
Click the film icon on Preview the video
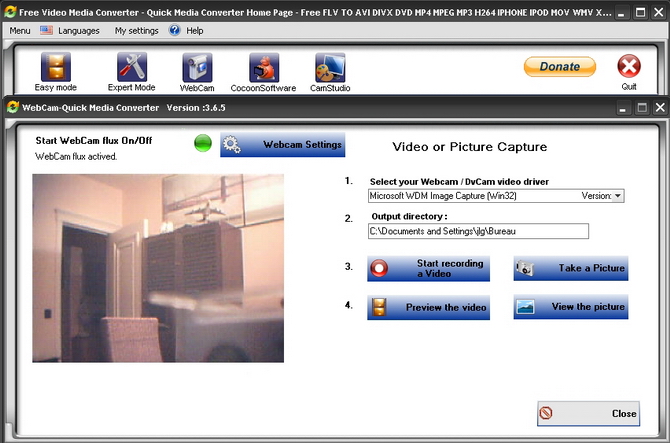coord(379,307)
